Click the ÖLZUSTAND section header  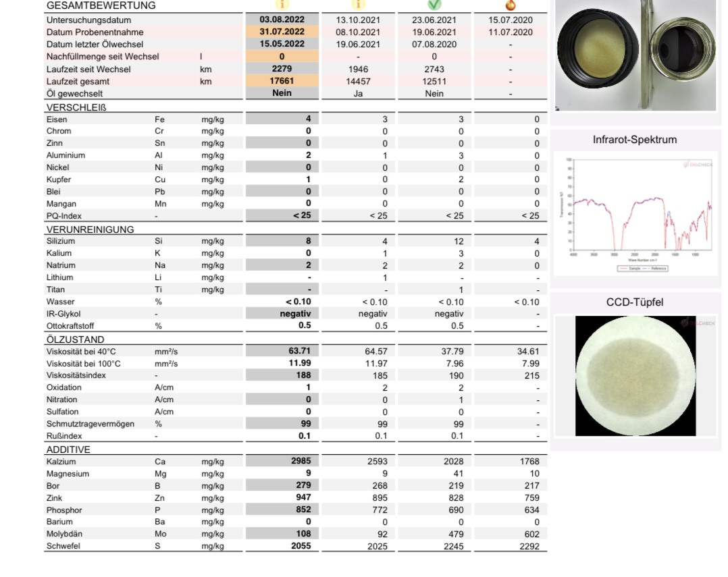pyautogui.click(x=75, y=339)
